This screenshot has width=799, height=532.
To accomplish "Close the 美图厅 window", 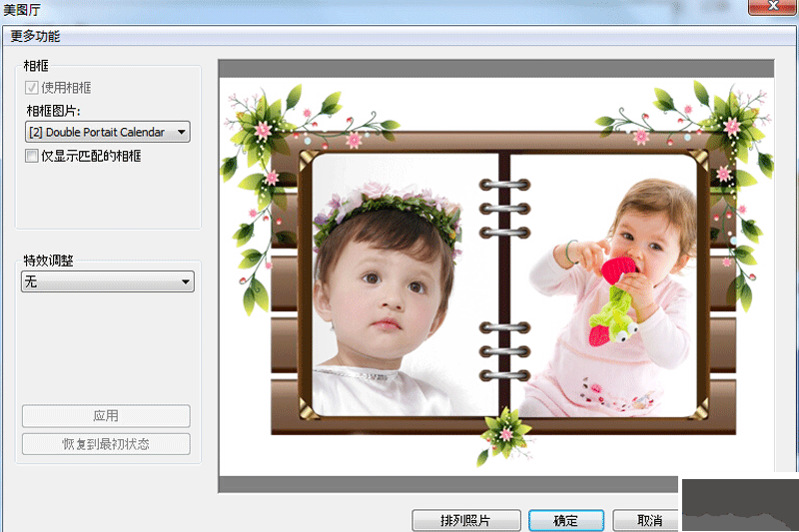I will point(769,6).
